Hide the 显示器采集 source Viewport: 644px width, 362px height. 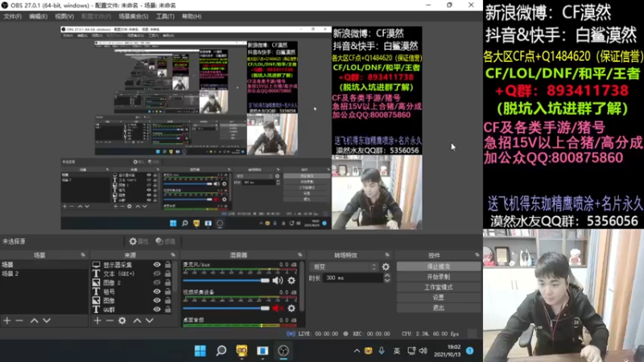tap(157, 265)
